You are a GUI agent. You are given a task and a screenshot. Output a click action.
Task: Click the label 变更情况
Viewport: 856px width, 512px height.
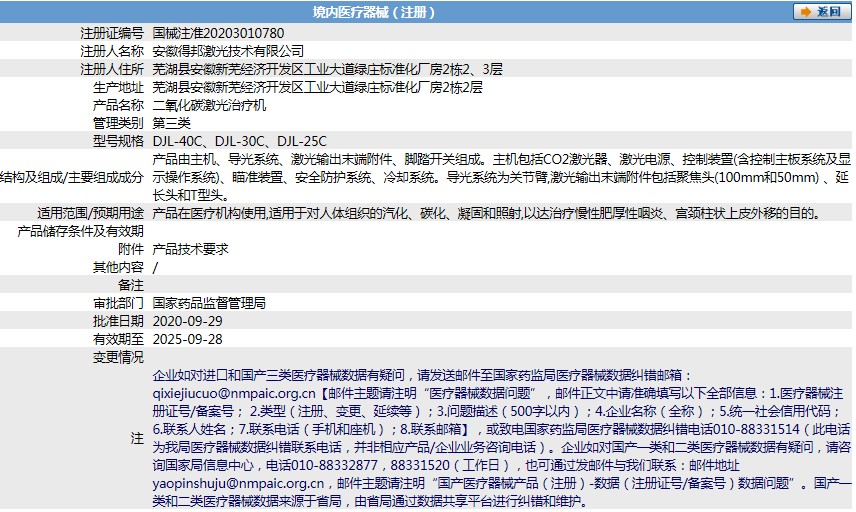(118, 358)
